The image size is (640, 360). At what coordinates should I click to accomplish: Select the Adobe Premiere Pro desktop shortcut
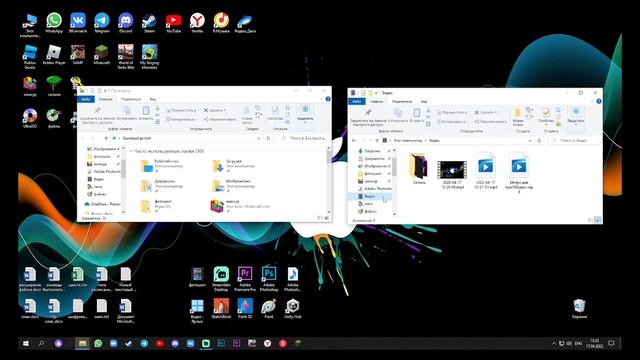(245, 279)
